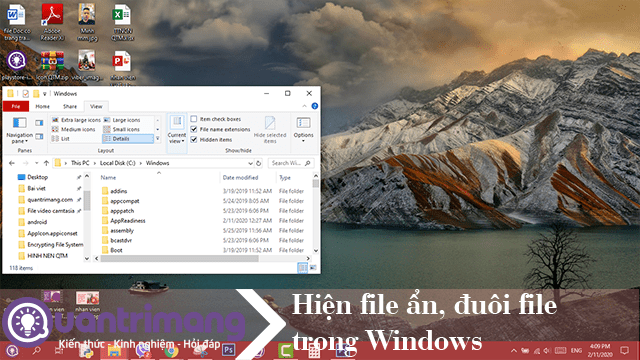
Task: Expand the layout gallery more arrow
Action: [158, 139]
